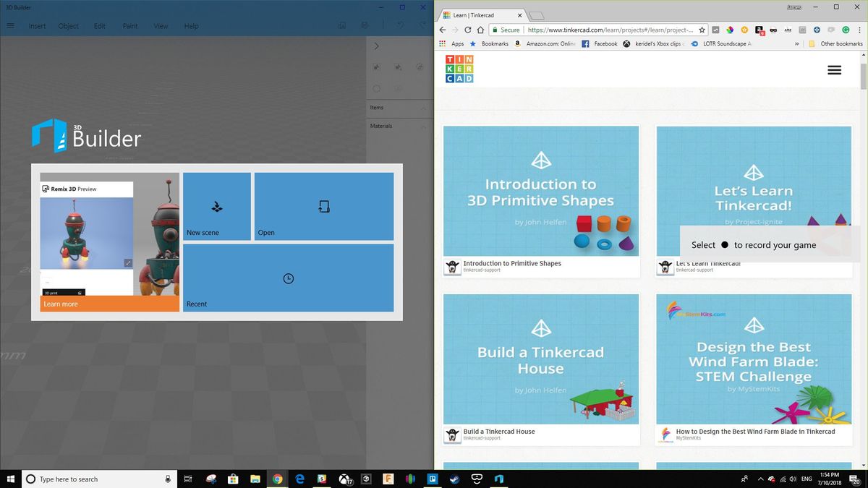Click the Open tile in 3D Builder

[323, 206]
